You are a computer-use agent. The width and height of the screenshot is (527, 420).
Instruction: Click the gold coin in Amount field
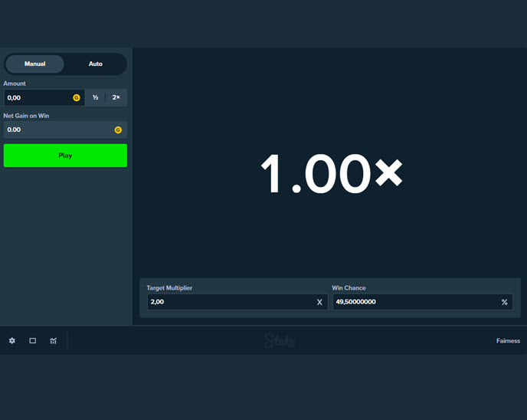77,97
